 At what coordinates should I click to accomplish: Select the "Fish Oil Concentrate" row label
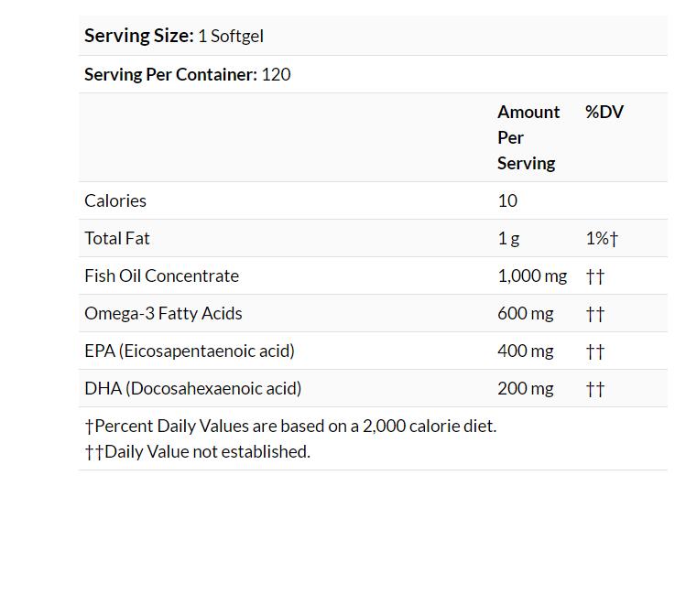point(161,276)
